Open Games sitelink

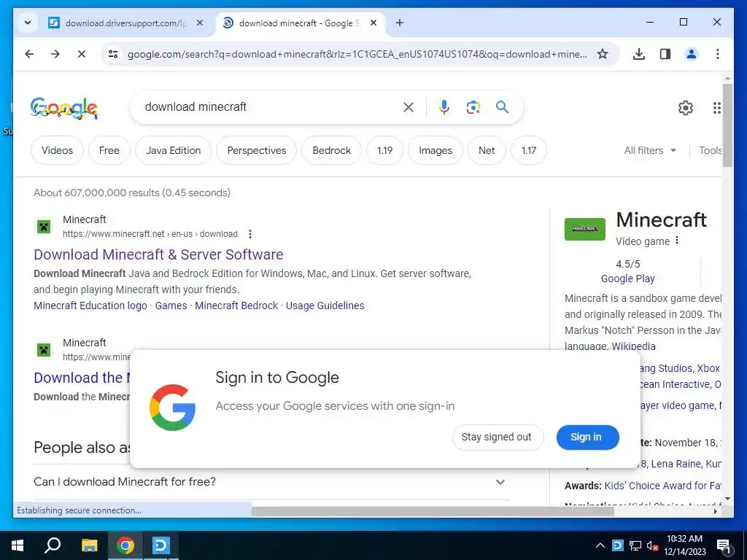coord(171,306)
